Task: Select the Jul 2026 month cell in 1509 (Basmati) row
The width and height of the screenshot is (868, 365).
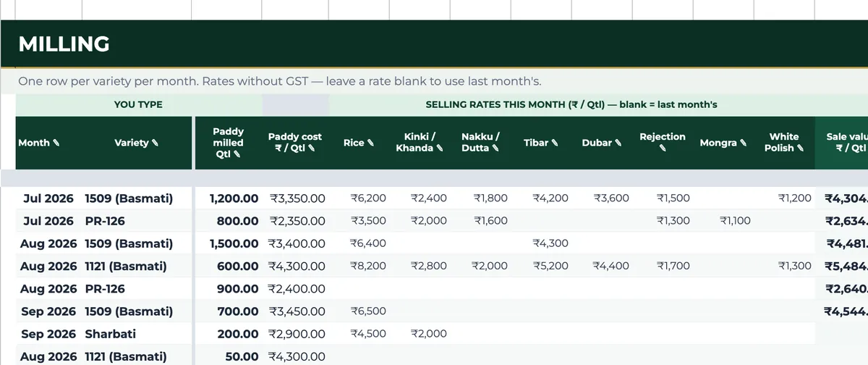Action: [x=48, y=198]
